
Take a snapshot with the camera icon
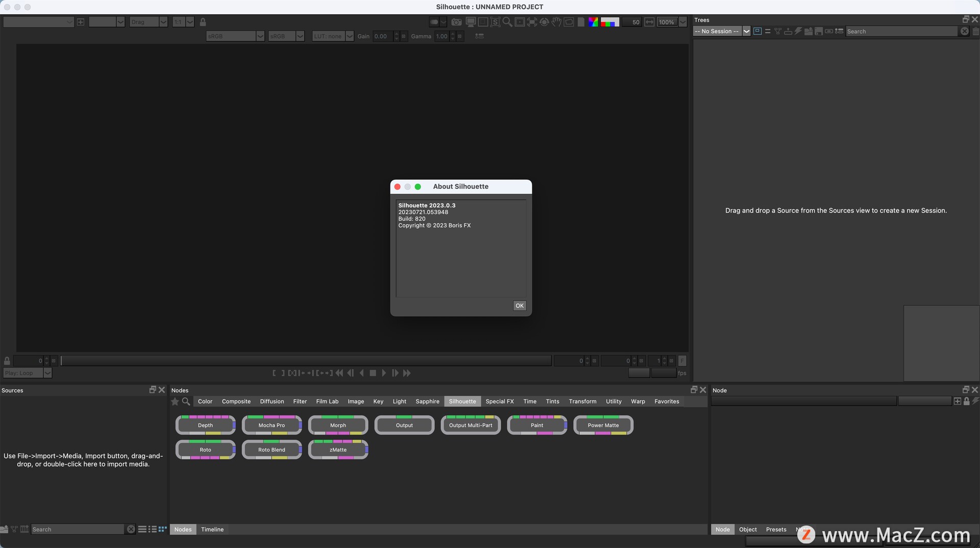coord(456,22)
